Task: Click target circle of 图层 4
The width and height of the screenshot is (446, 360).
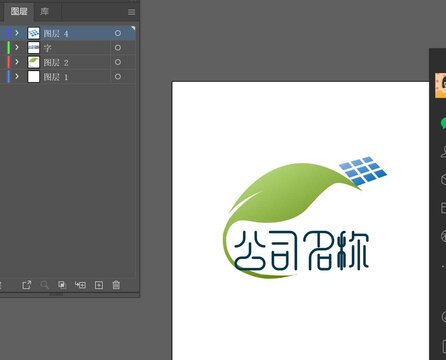Action: [x=118, y=33]
